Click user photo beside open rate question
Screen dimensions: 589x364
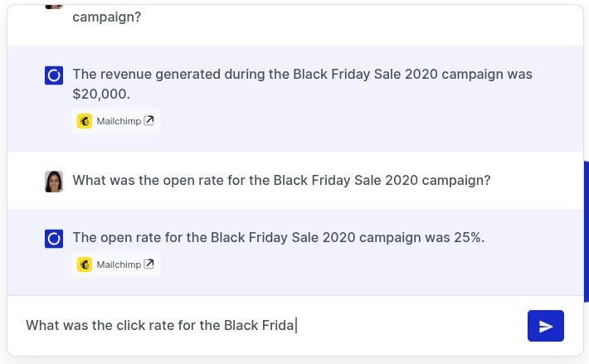pos(54,181)
